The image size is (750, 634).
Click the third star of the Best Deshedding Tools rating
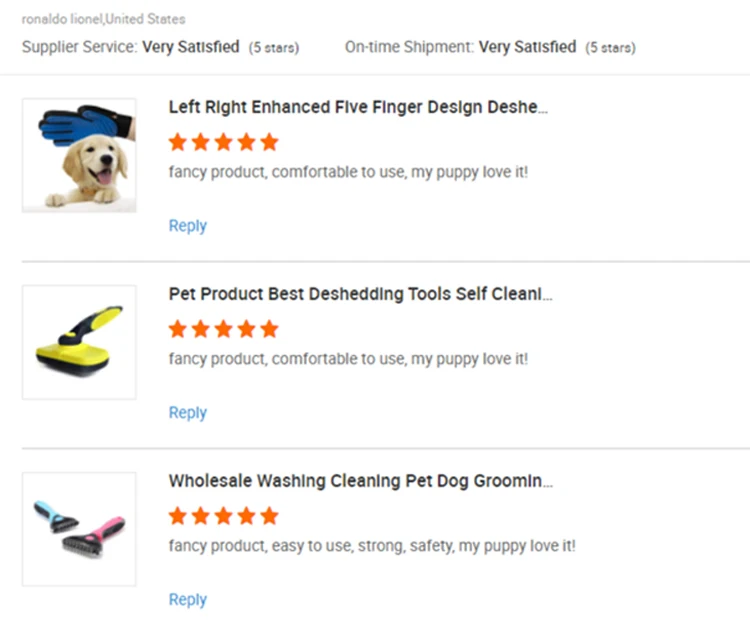(x=224, y=329)
